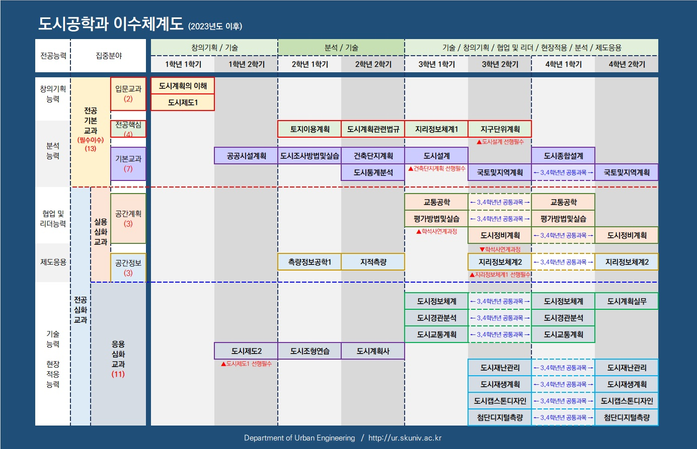The image size is (697, 449).
Task: Open the 토지이용계획 course
Action: (x=309, y=129)
